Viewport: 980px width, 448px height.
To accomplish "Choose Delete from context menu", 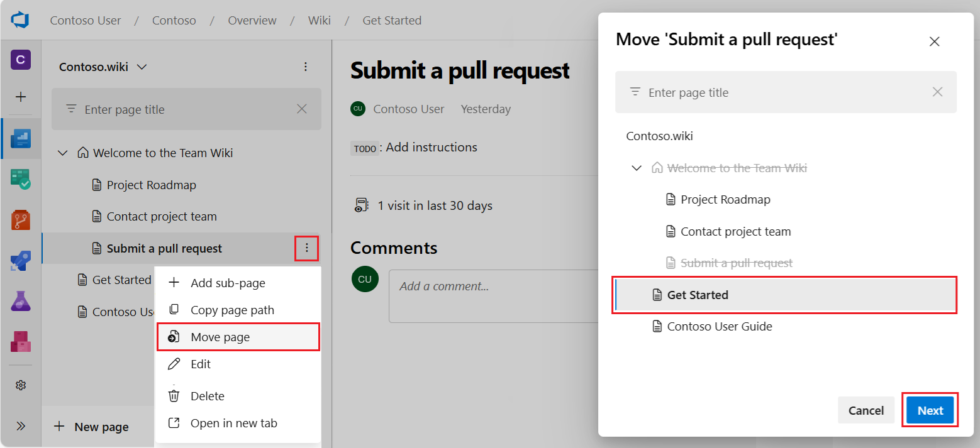I will (238, 396).
